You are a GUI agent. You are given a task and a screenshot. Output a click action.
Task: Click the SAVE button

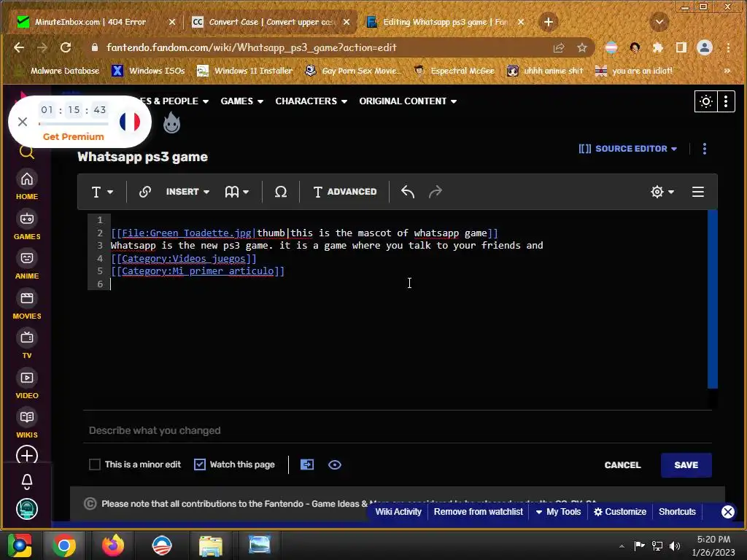coord(686,464)
